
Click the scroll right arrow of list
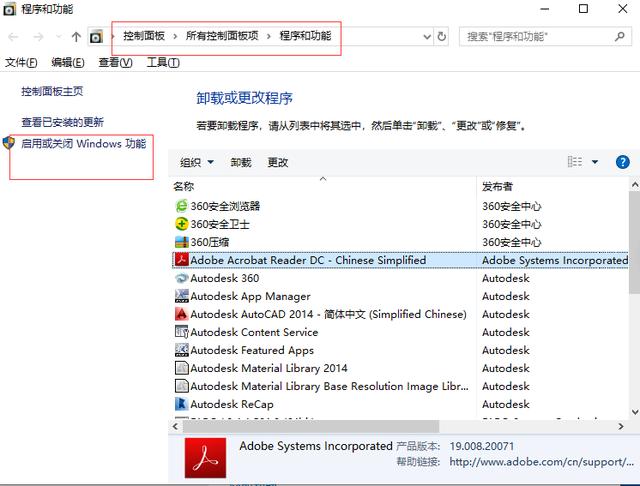tap(621, 426)
